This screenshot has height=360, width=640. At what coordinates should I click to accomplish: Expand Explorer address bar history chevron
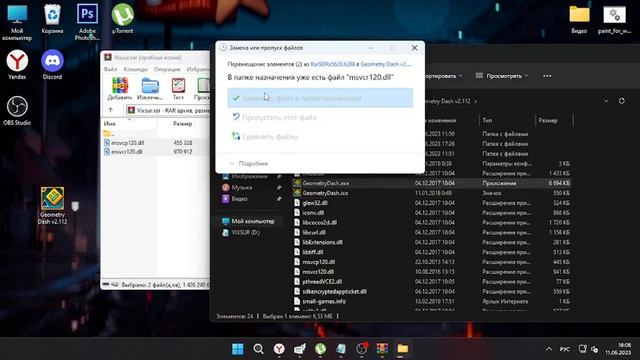point(606,101)
